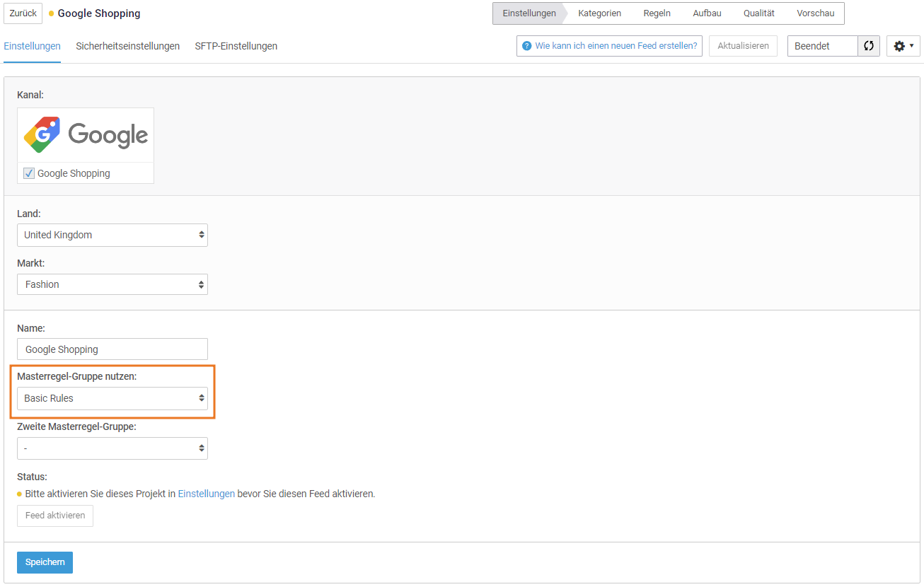Viewport: 924px width, 587px height.
Task: Click into the Name input field
Action: pyautogui.click(x=112, y=349)
